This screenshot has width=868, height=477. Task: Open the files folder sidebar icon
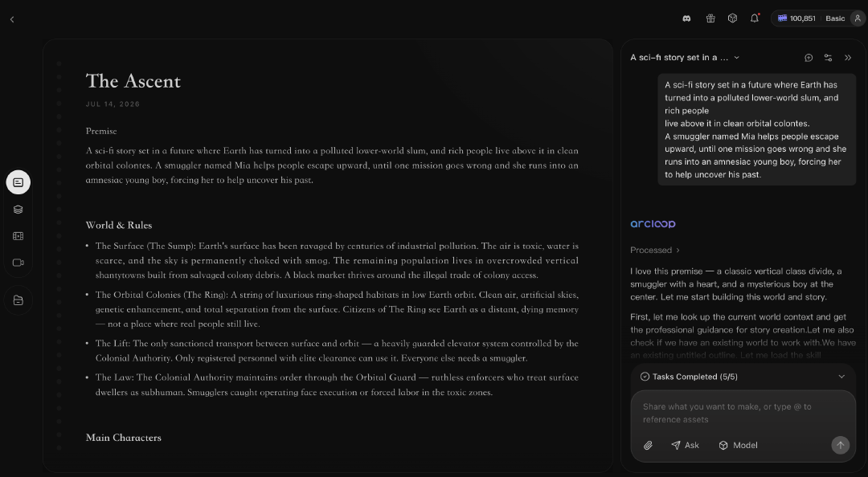pos(18,300)
